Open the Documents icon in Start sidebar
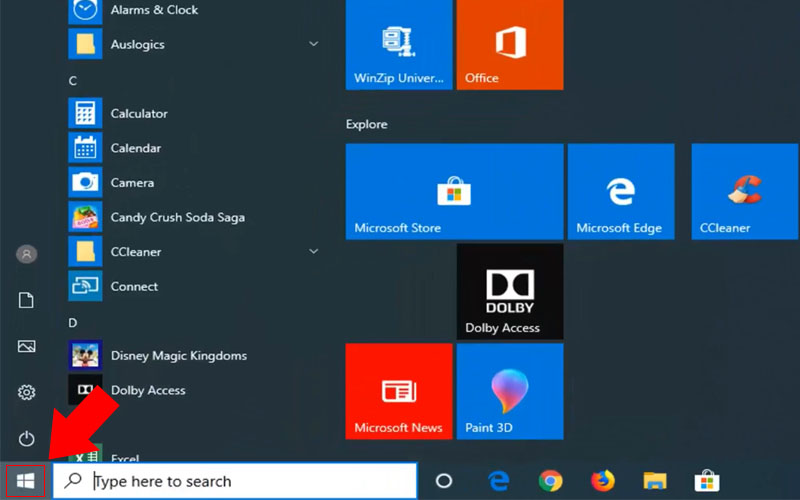800x500 pixels. point(27,300)
